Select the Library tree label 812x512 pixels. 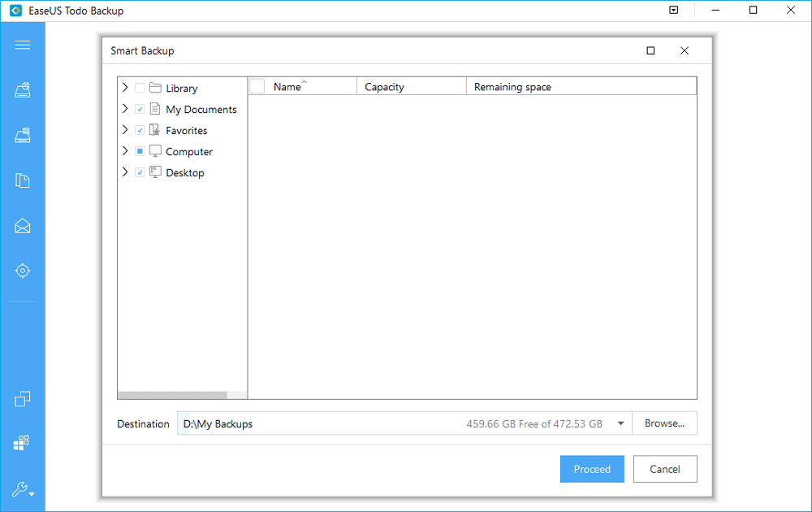(x=182, y=88)
